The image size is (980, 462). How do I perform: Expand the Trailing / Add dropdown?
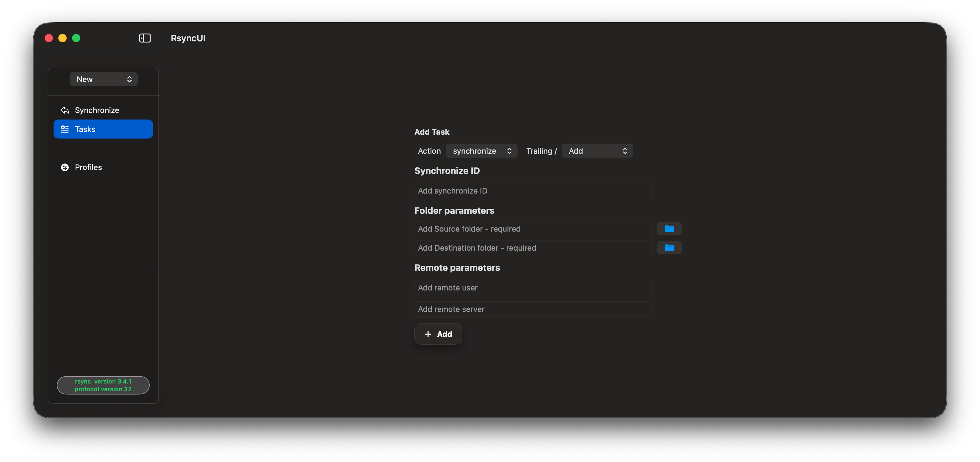click(x=597, y=151)
